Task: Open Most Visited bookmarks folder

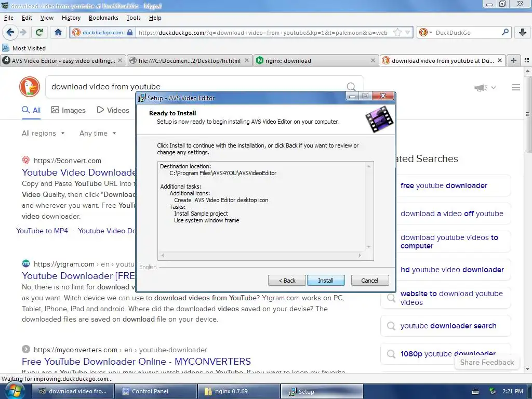Action: click(x=24, y=48)
